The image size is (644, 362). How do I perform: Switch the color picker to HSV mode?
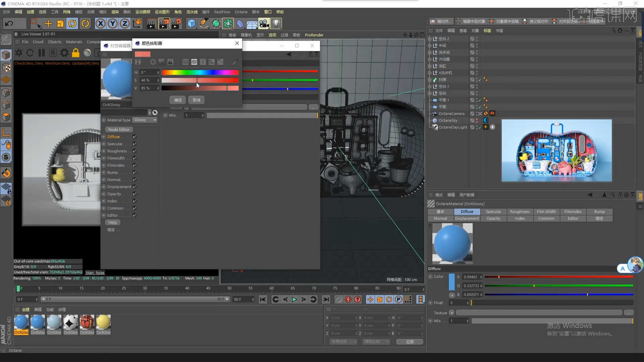coord(194,62)
